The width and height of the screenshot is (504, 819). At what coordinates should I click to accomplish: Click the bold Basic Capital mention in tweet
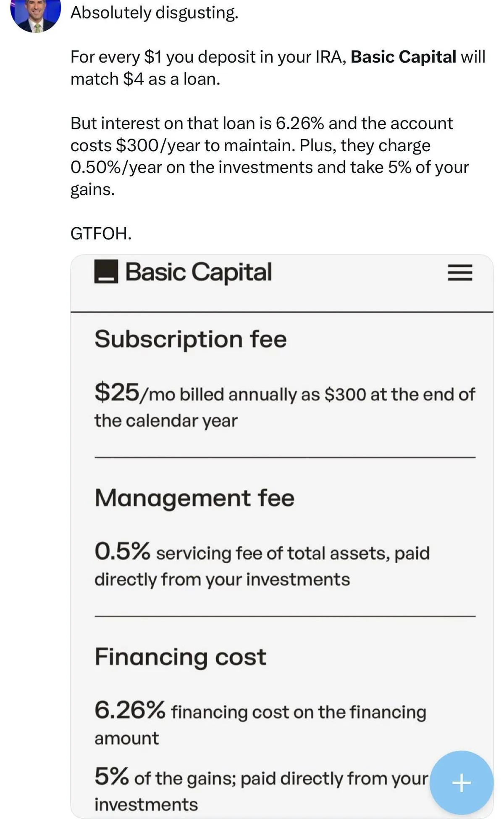click(x=403, y=57)
